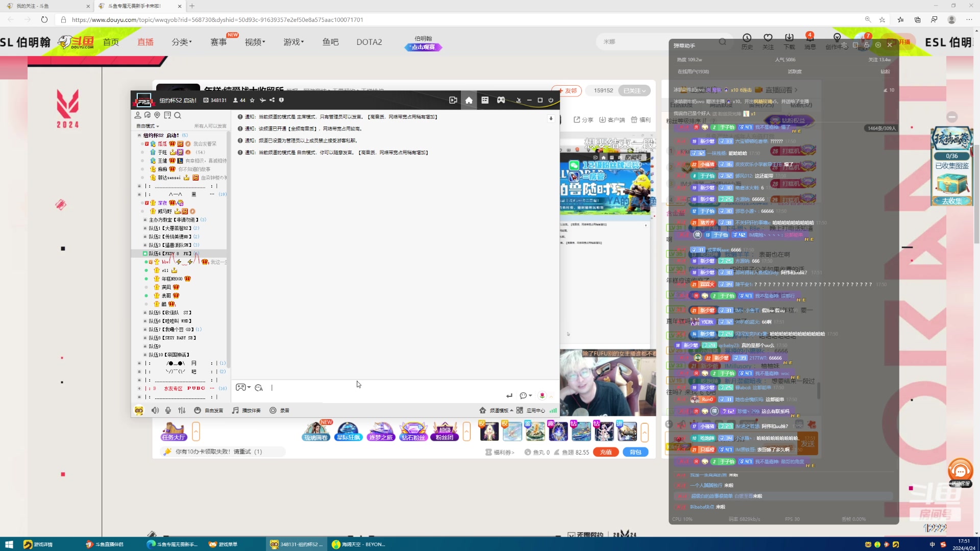Viewport: 980px width, 551px height.
Task: Click the send enter-arrow icon in chat box
Action: [509, 395]
